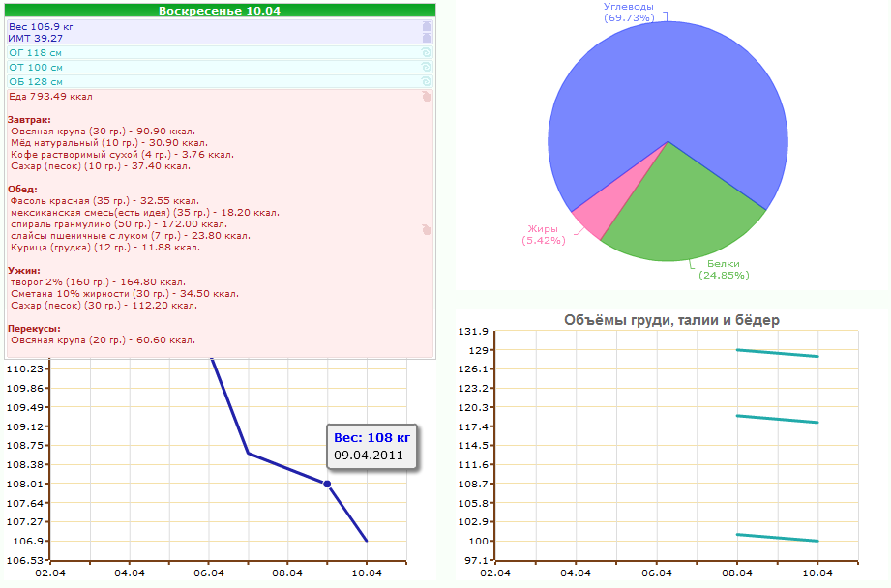The width and height of the screenshot is (891, 588).
Task: Click the Белки (24.85%) pie label
Action: [724, 269]
